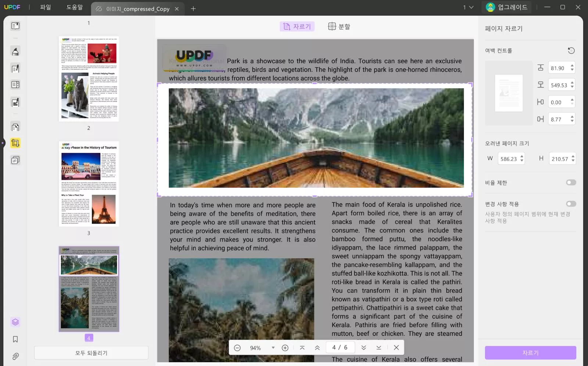Zoom out with the minus icon
Viewport: 588px width, 366px height.
tap(237, 348)
